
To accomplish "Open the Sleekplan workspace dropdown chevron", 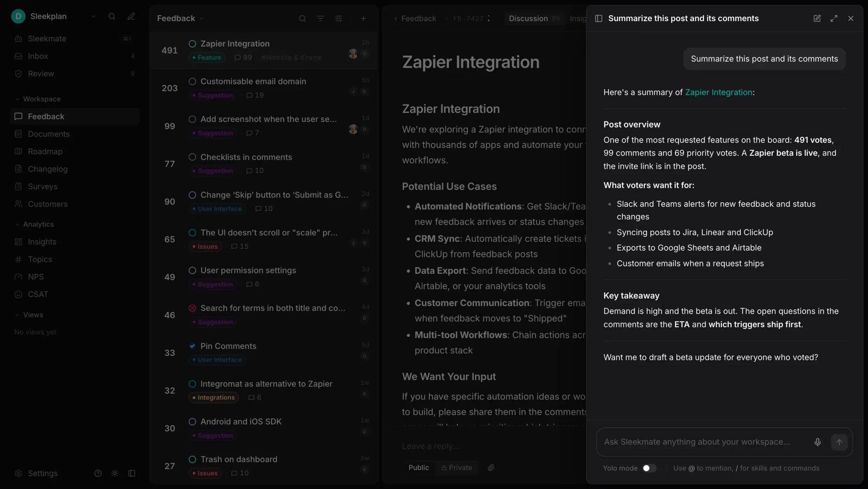I will (94, 16).
